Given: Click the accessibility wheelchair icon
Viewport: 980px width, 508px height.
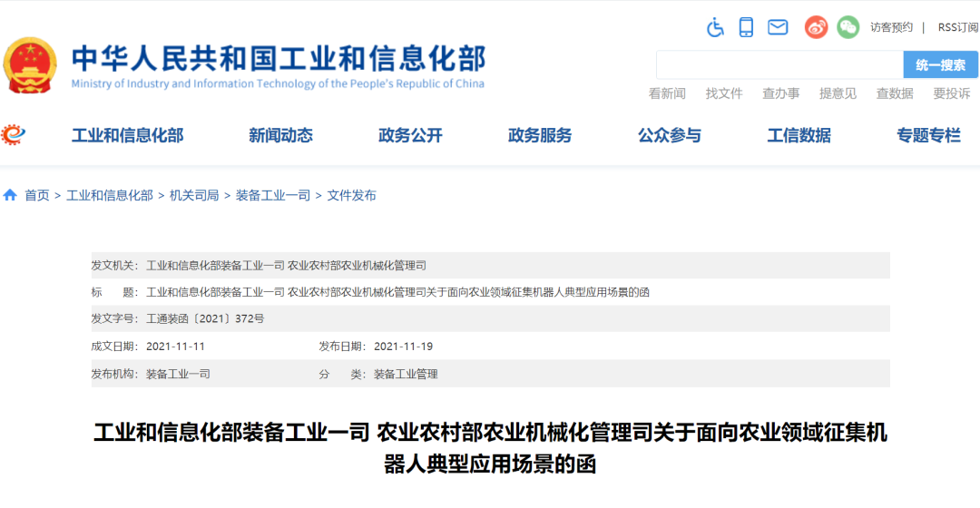Looking at the screenshot, I should (715, 27).
